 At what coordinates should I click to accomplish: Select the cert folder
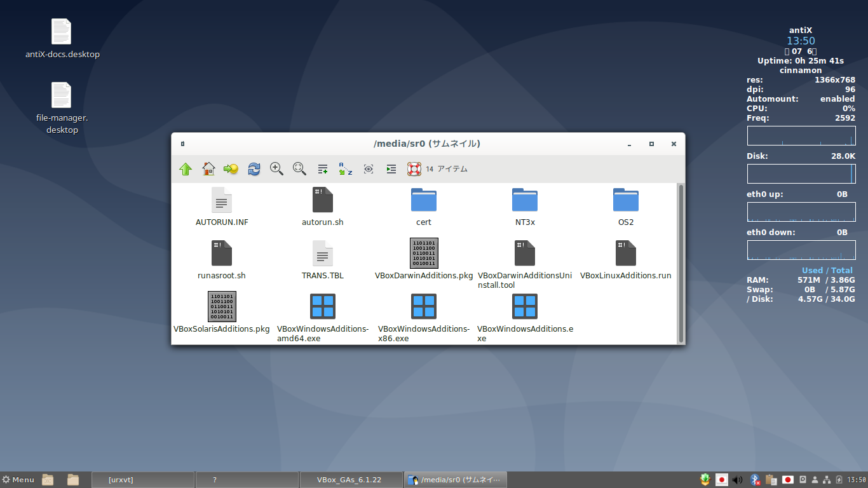(x=424, y=207)
